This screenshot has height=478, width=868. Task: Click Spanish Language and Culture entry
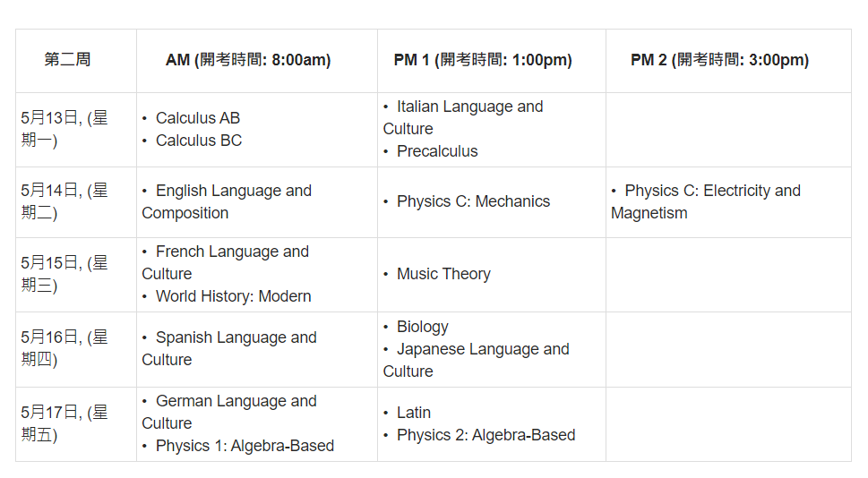pyautogui.click(x=236, y=338)
